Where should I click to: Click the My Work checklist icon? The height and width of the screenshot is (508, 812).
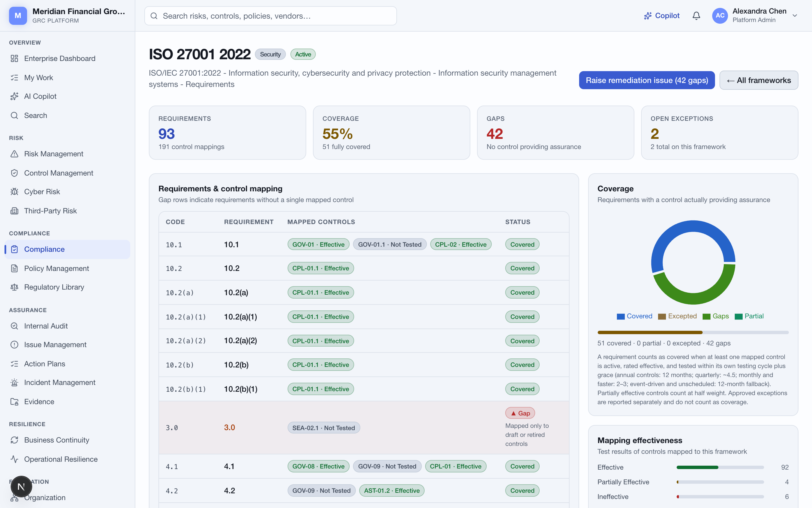pos(14,78)
